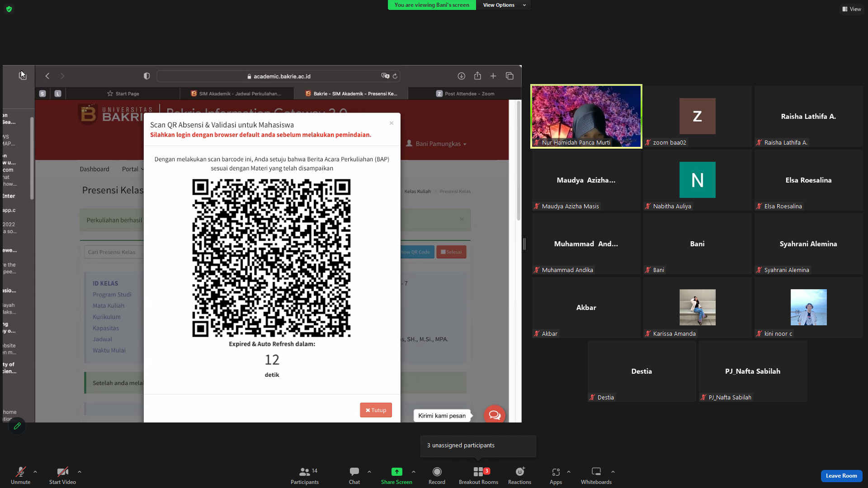Click the Safari share icon
This screenshot has width=868, height=488.
(477, 76)
